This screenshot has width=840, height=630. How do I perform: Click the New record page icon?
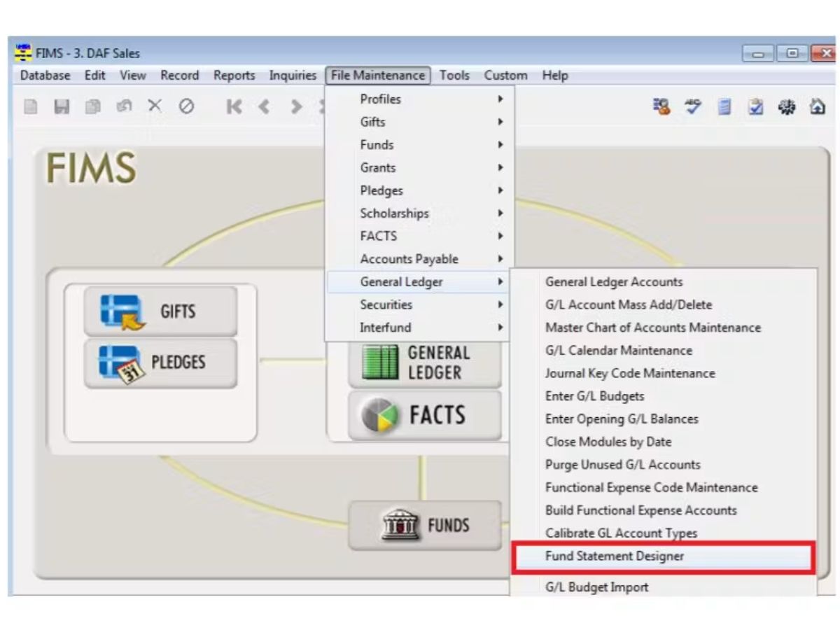pyautogui.click(x=31, y=106)
